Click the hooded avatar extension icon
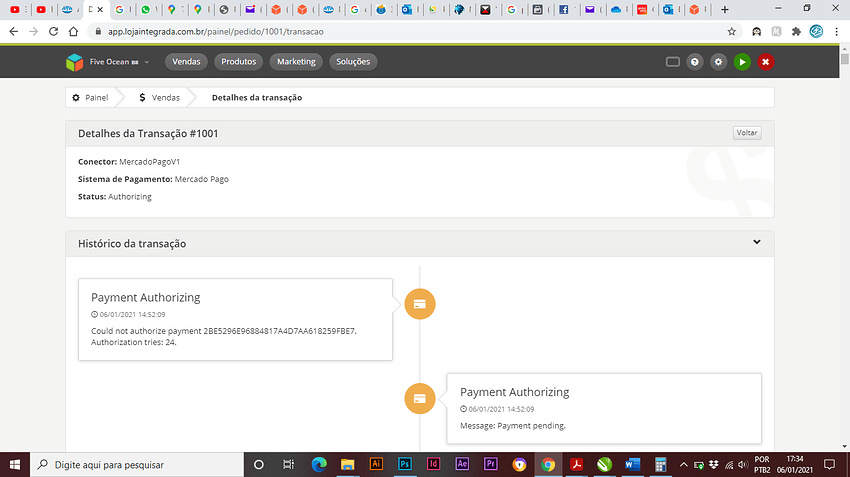The width and height of the screenshot is (850, 477). tap(756, 31)
